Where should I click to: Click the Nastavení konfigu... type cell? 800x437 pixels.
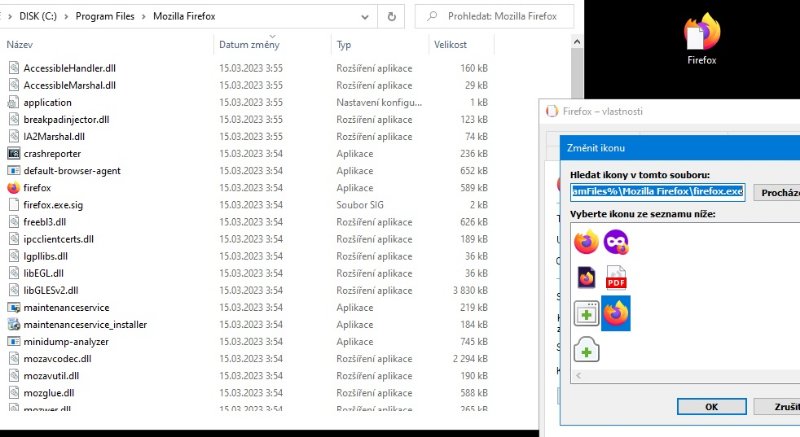(x=379, y=102)
